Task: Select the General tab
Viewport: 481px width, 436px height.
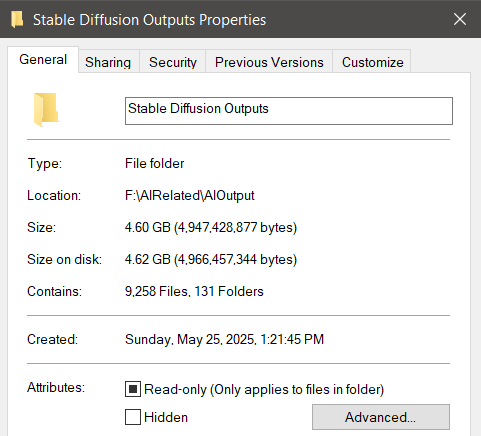Action: pos(43,59)
